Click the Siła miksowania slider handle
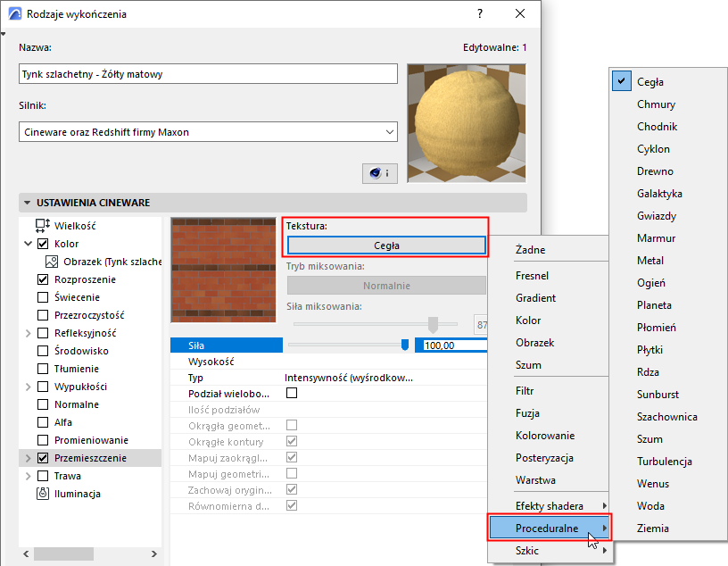The image size is (728, 566). [434, 325]
